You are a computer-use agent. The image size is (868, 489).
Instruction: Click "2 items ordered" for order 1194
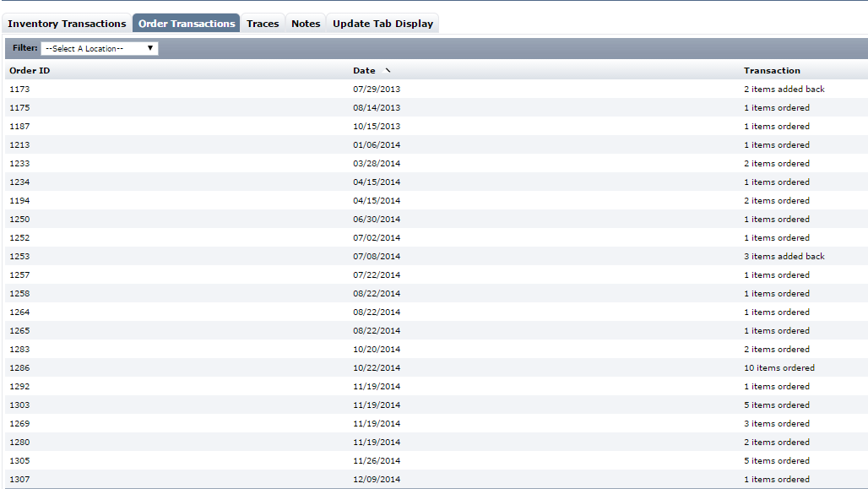[x=777, y=200]
